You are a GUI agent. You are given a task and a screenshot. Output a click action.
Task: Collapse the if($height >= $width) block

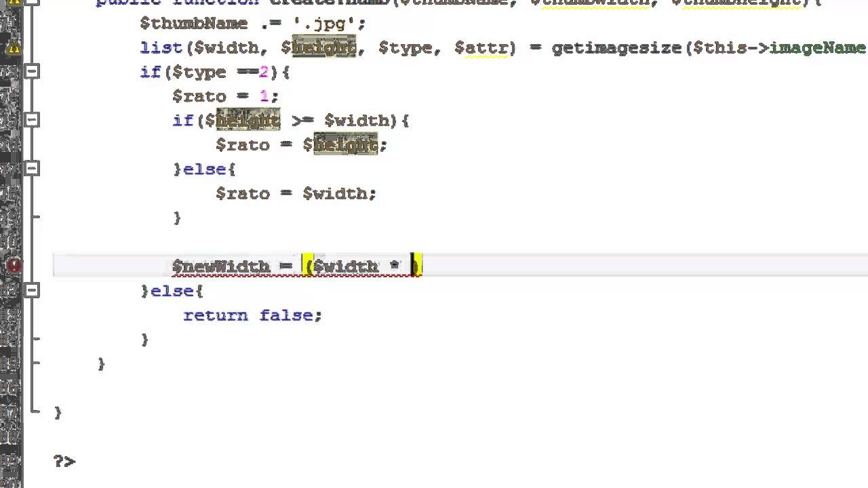32,120
